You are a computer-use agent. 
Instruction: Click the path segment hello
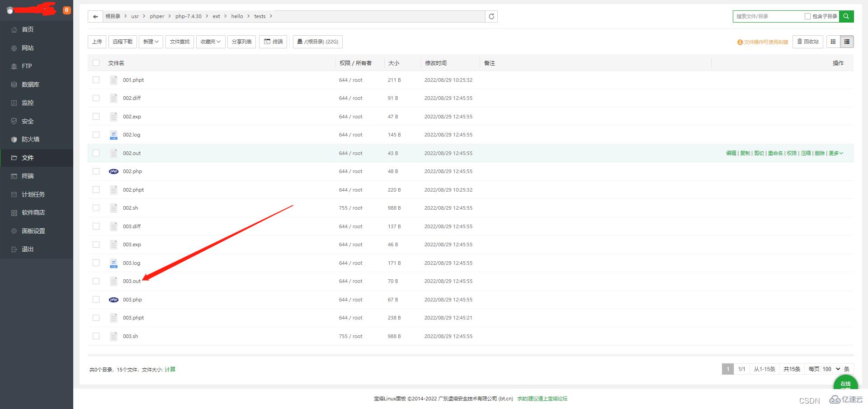[237, 16]
